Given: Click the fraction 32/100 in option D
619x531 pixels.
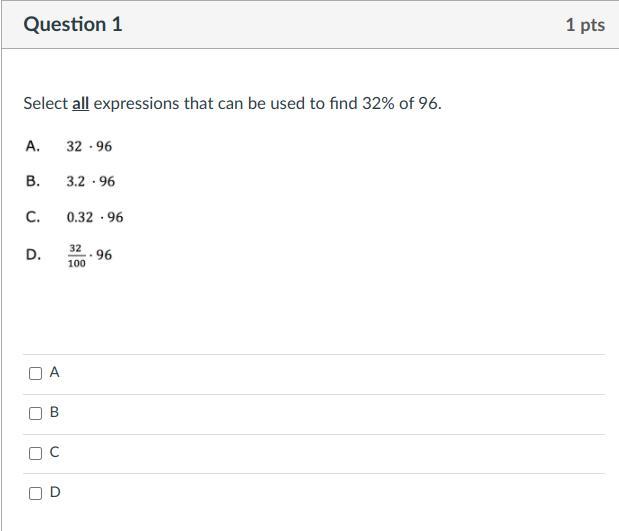Looking at the screenshot, I should click(x=76, y=255).
